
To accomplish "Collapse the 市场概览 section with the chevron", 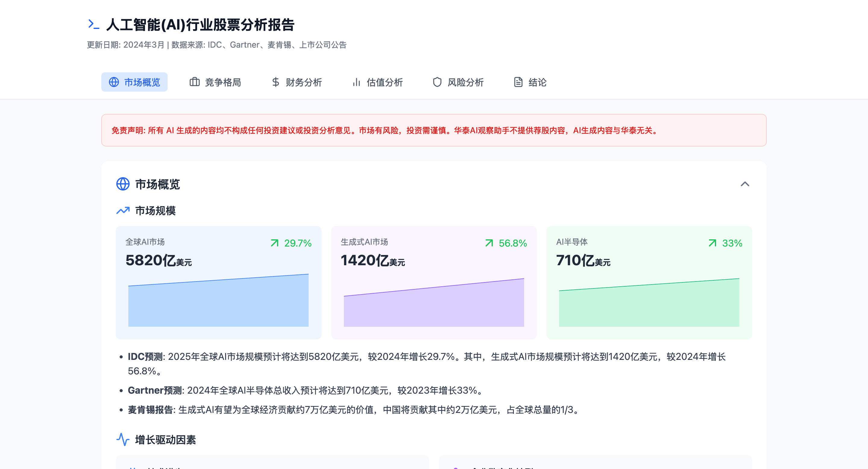I will point(745,184).
